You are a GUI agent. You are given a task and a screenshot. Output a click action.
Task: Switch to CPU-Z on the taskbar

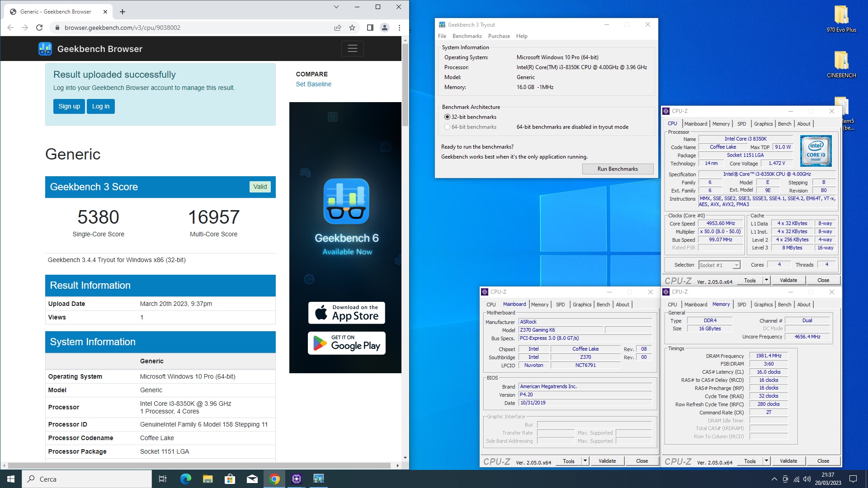pyautogui.click(x=297, y=479)
